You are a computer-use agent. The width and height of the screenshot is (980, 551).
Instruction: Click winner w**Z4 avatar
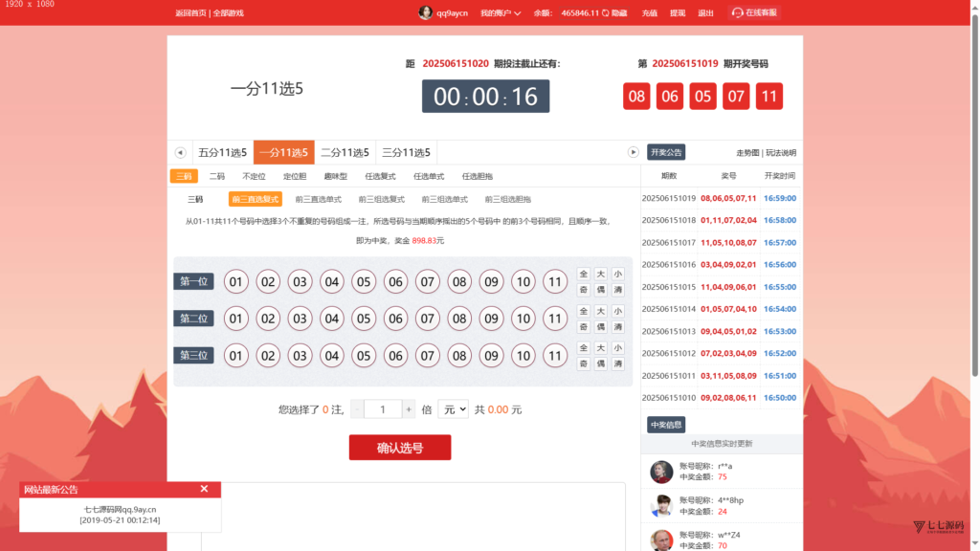pos(661,540)
